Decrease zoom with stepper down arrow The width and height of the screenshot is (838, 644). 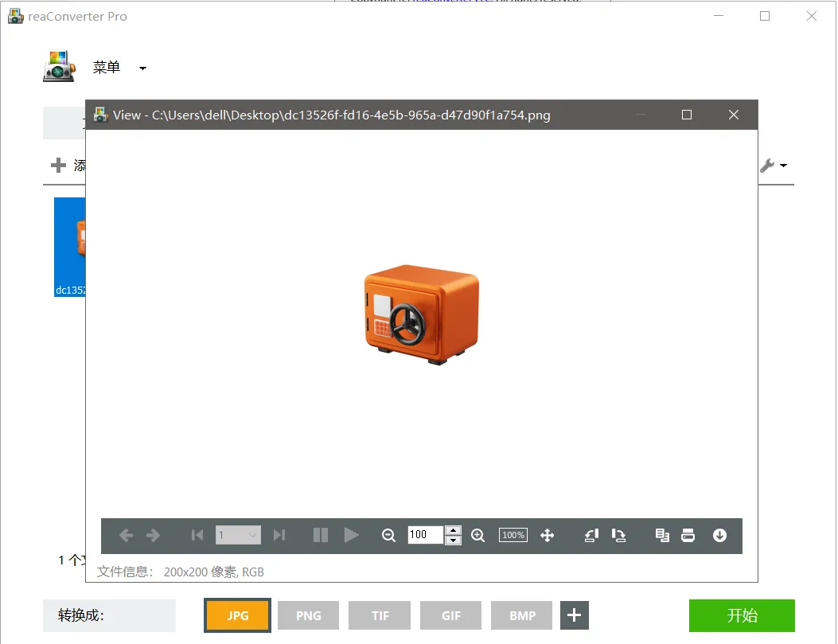pyautogui.click(x=453, y=540)
